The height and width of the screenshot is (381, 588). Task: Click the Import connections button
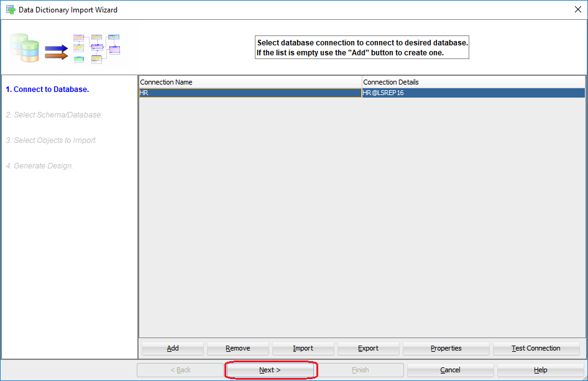click(303, 349)
